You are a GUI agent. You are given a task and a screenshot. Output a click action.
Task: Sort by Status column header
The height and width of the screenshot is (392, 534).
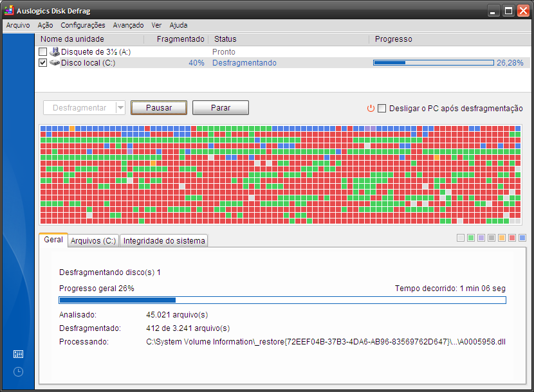(x=289, y=39)
